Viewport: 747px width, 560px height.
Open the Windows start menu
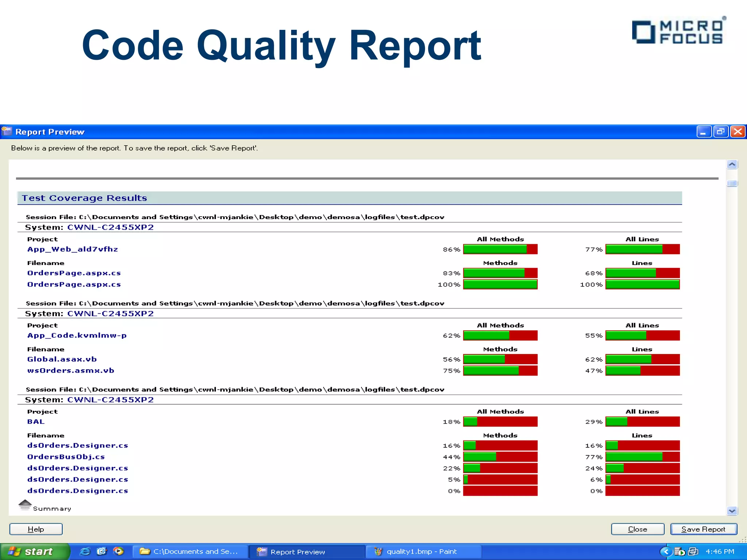(x=35, y=552)
